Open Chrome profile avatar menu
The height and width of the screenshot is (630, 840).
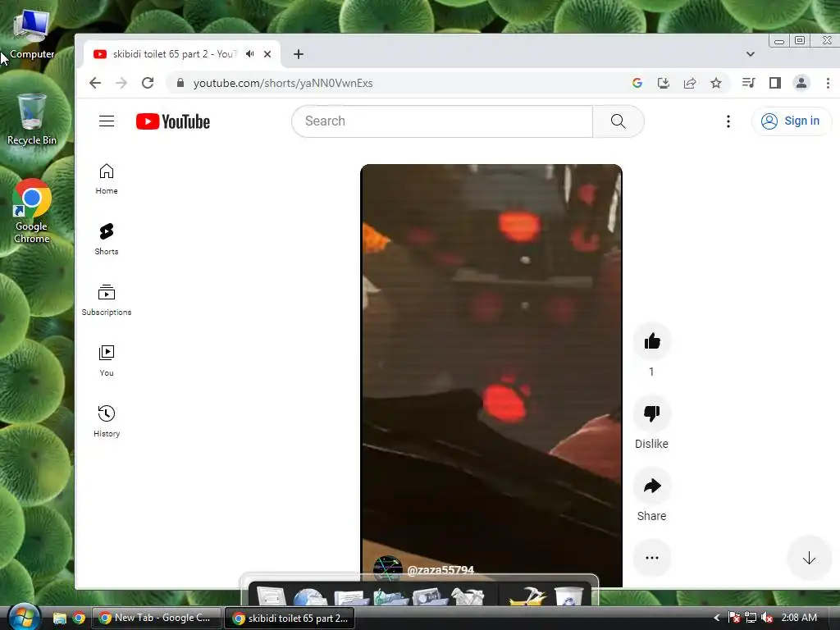[x=801, y=83]
